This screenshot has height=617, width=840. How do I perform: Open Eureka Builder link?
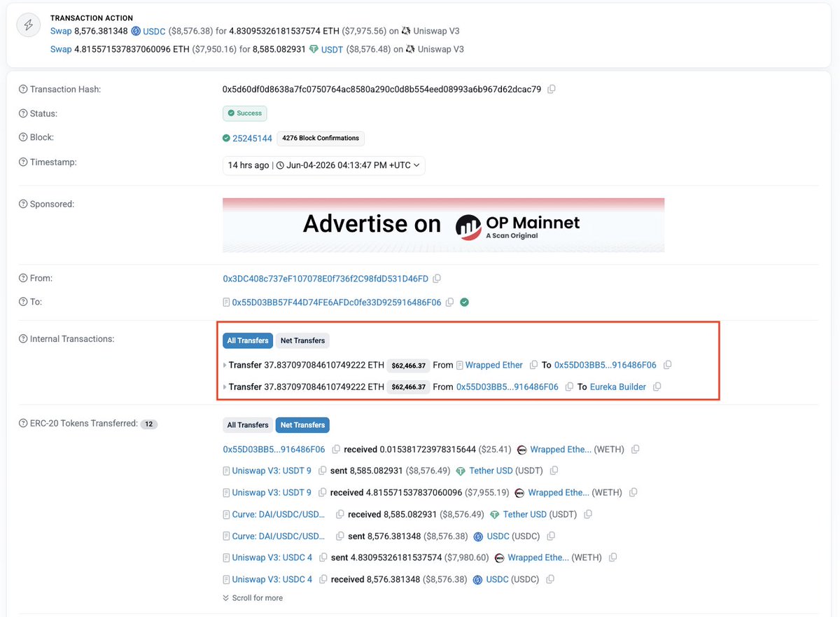coord(618,387)
